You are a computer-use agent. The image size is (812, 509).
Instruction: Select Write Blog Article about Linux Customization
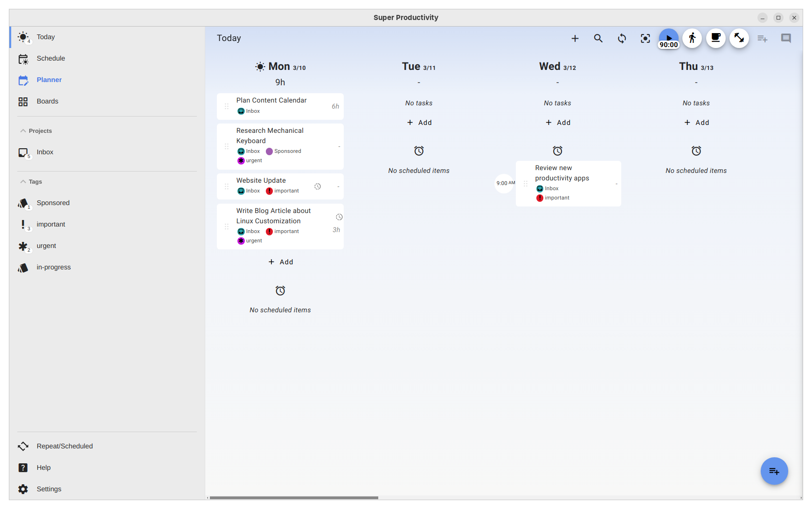(280, 227)
